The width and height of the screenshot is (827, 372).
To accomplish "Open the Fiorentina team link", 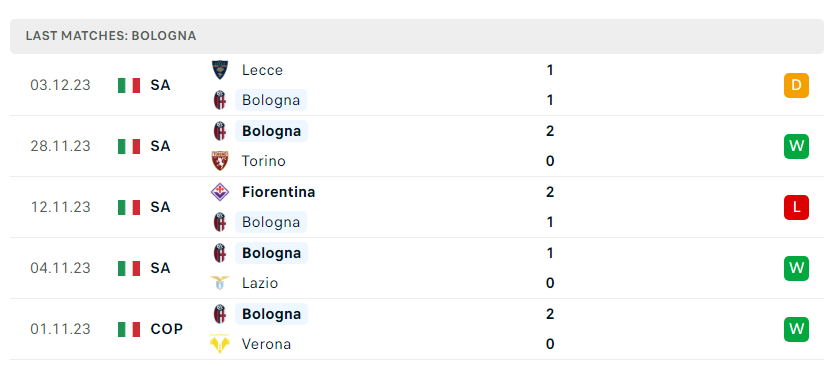I will 278,192.
